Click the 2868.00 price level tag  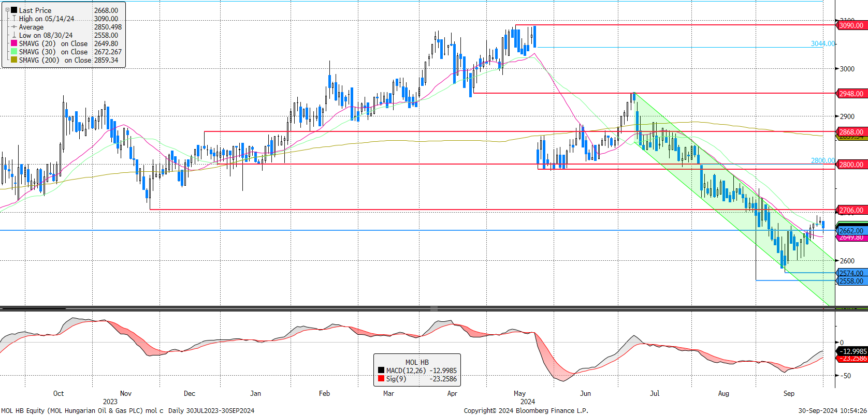point(851,132)
